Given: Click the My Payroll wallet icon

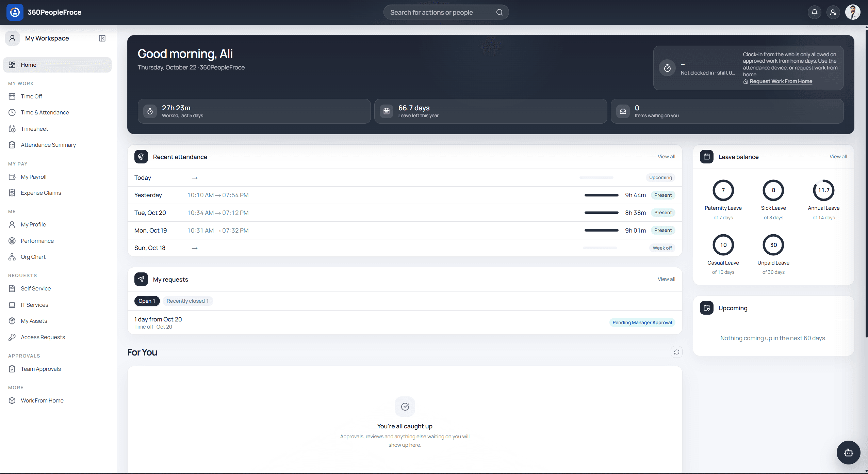Looking at the screenshot, I should [x=12, y=177].
